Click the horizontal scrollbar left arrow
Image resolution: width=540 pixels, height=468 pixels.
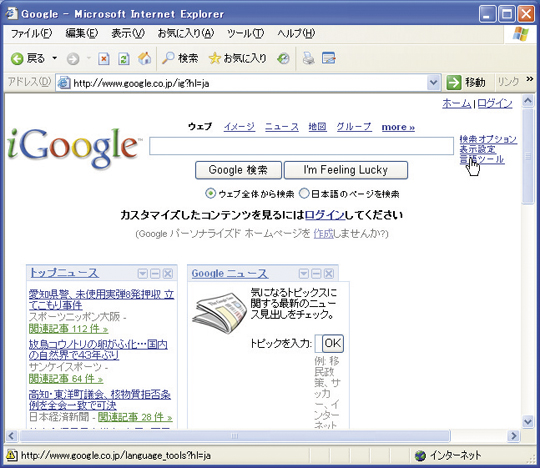(11, 436)
